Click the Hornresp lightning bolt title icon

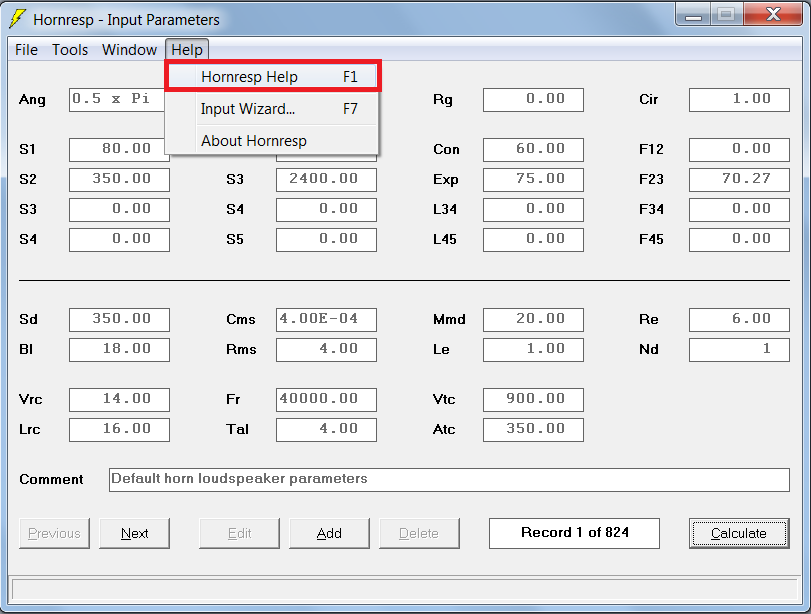click(x=17, y=19)
